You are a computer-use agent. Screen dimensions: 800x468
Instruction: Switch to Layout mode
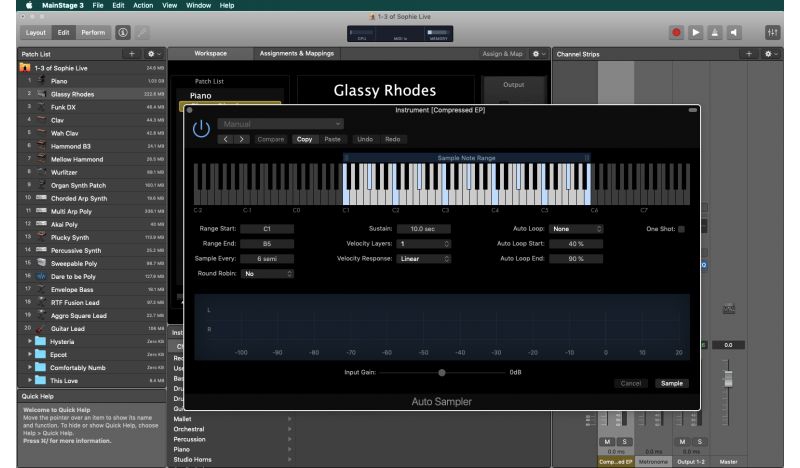coord(36,33)
